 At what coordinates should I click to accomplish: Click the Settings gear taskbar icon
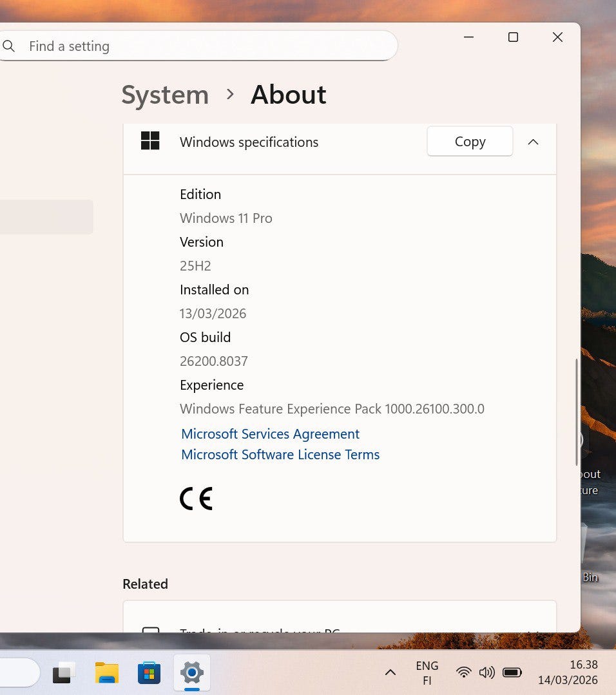(x=191, y=673)
